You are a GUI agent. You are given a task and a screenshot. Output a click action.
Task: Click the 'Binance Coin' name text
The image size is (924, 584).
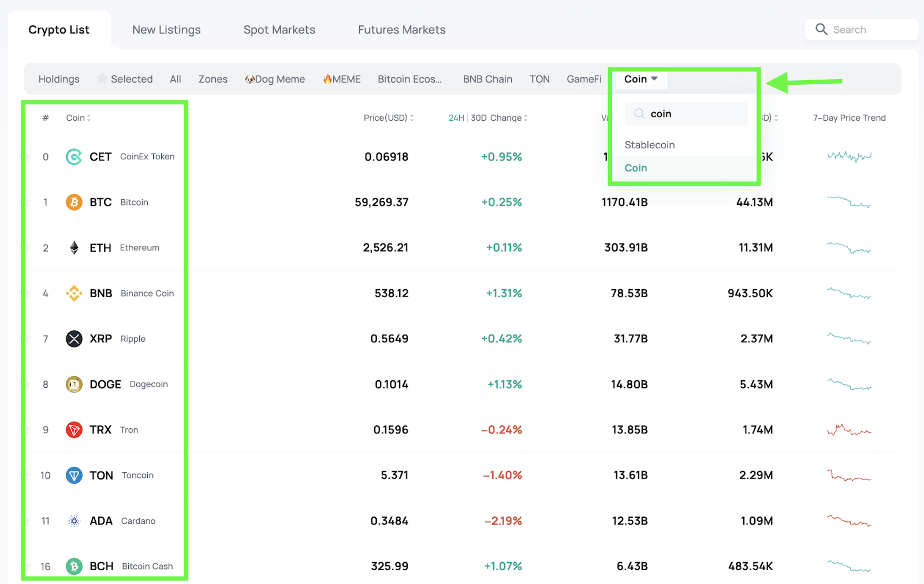point(147,293)
